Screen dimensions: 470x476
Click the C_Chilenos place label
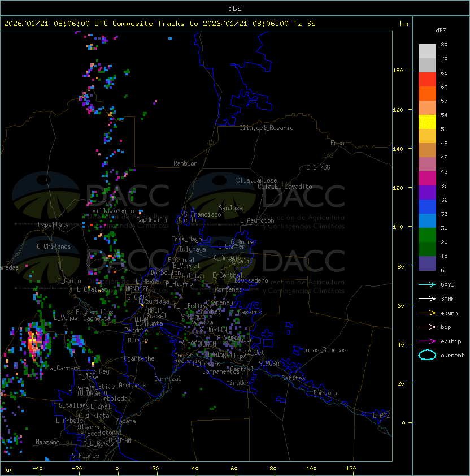[x=54, y=246]
